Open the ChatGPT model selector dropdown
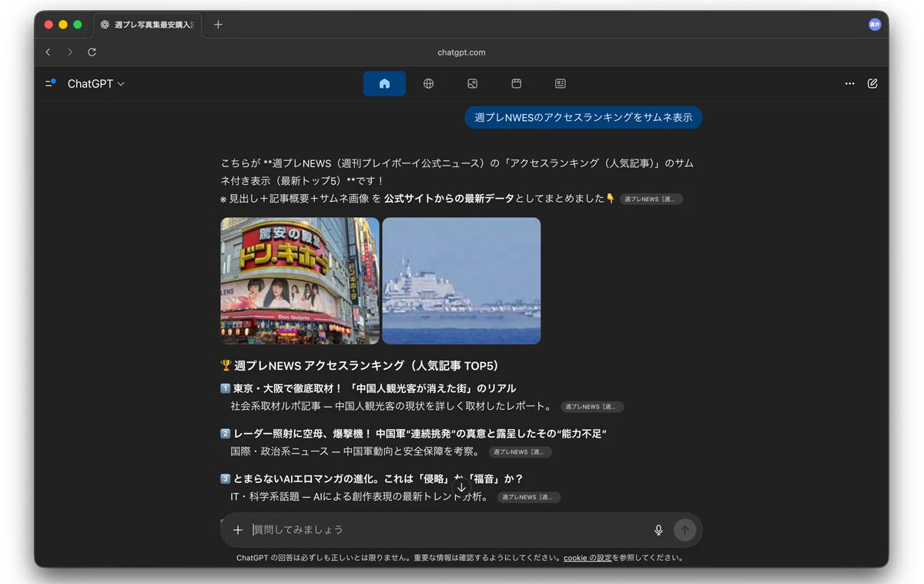 pyautogui.click(x=95, y=83)
